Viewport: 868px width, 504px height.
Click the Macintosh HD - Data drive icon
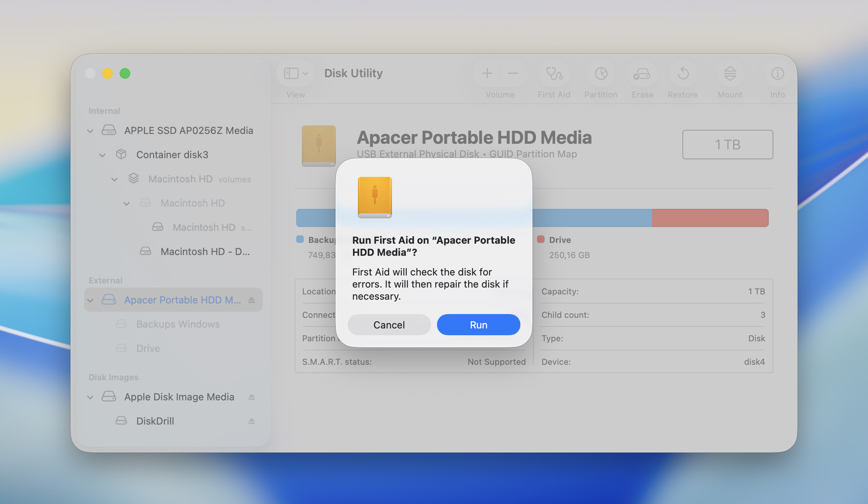(145, 251)
